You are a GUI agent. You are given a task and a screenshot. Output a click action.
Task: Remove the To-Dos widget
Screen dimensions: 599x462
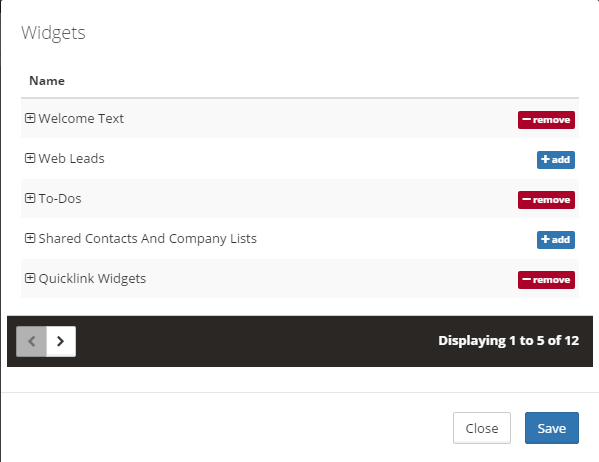coord(546,200)
